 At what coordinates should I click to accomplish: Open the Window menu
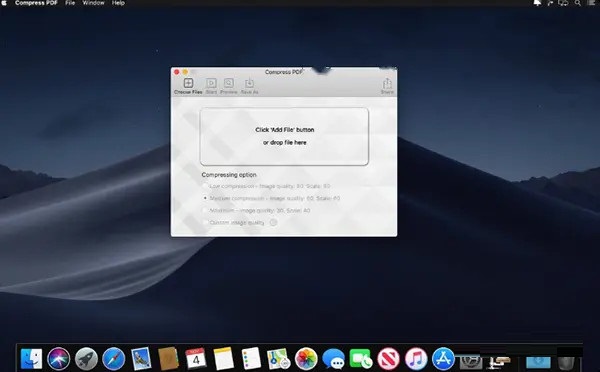(x=93, y=3)
